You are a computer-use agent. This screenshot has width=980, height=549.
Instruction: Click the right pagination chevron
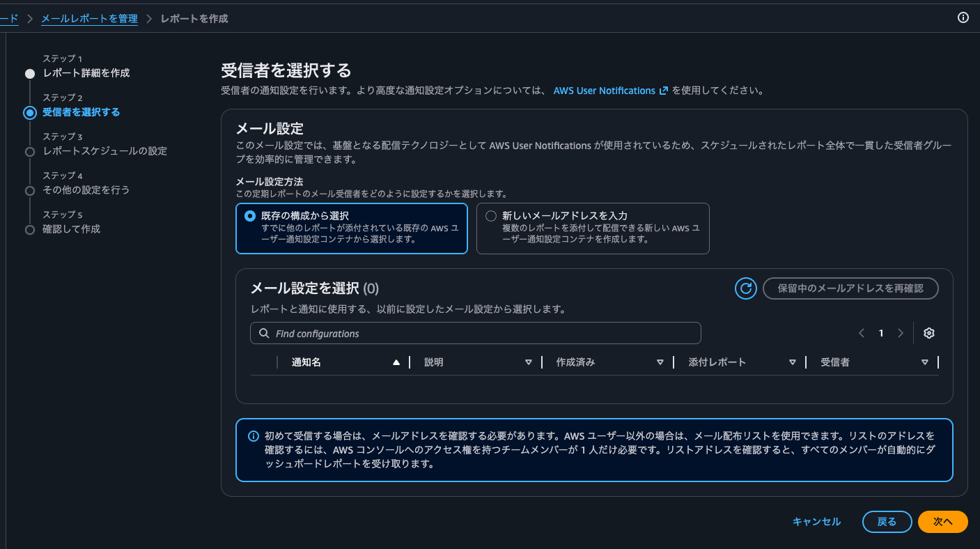click(901, 333)
